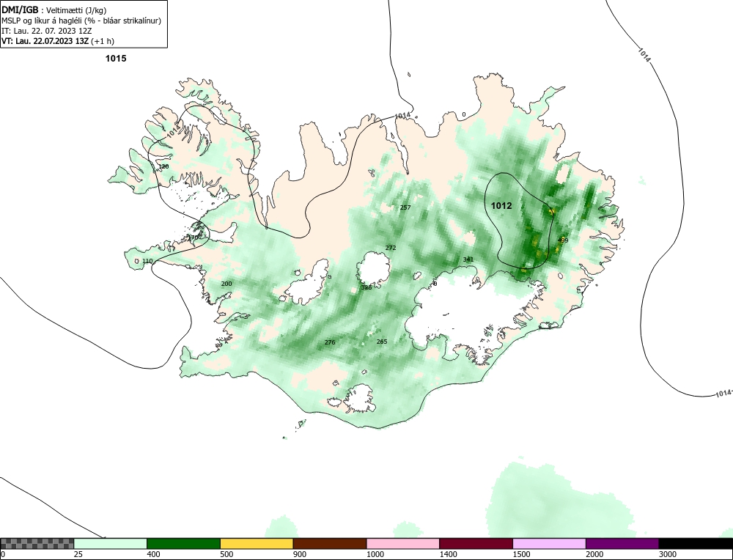Click the dark purple 2000–3000 legend swatch
This screenshot has width=733, height=560.
coord(622,544)
